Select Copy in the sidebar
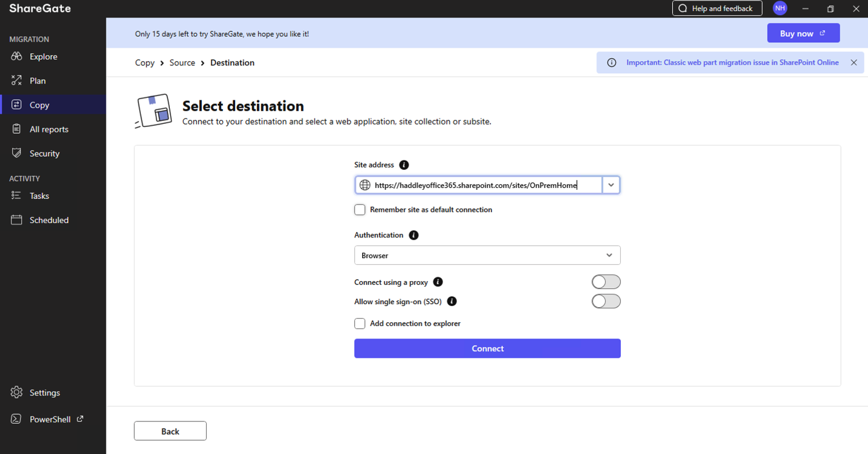This screenshot has height=454, width=868. (x=53, y=105)
